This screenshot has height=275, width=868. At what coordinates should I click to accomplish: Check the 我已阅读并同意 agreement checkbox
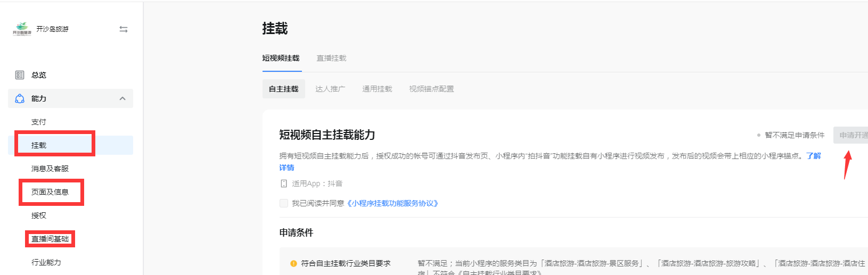pyautogui.click(x=284, y=203)
